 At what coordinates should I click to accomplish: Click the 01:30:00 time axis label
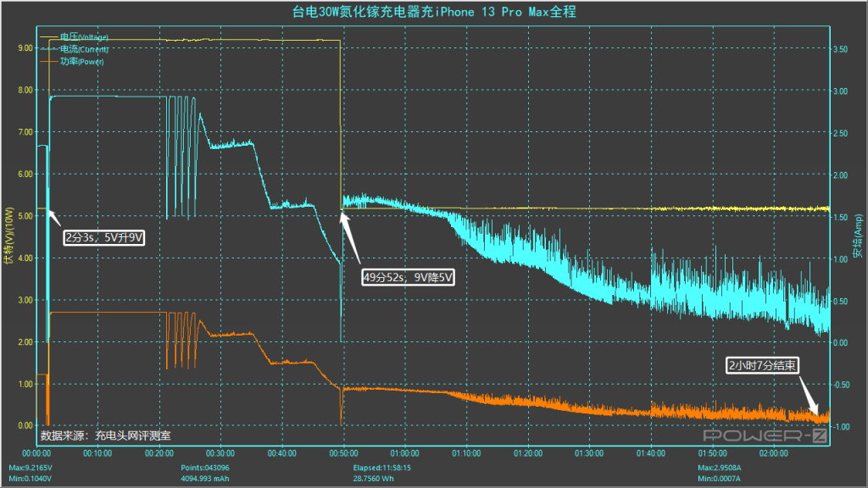(589, 453)
